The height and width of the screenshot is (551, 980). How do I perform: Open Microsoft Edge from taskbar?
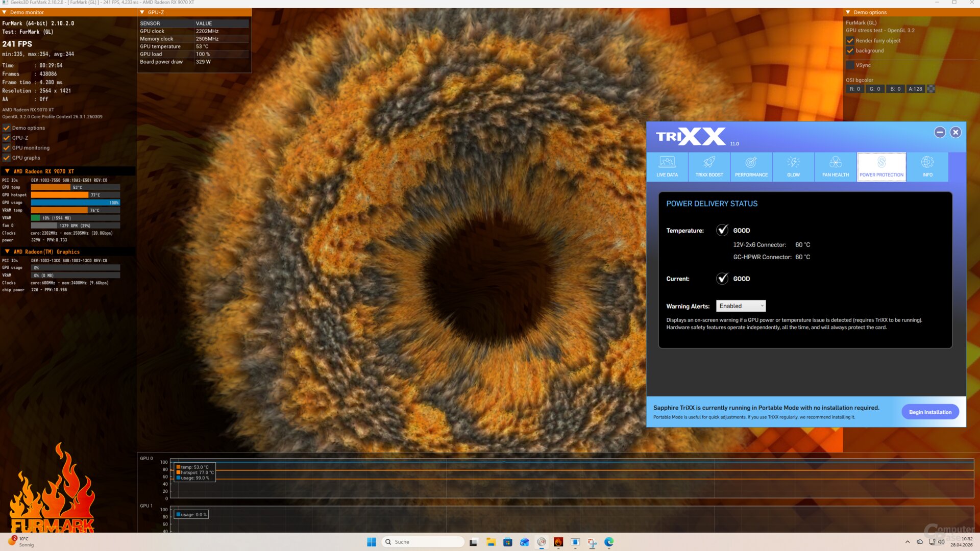(609, 542)
